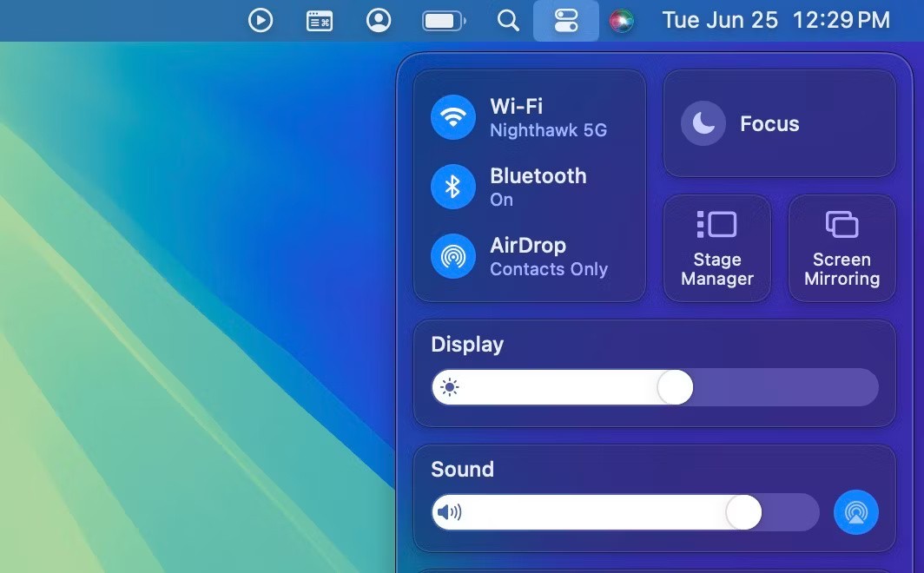Viewport: 924px width, 573px height.
Task: Expand Wi-Fi network list from Wi-Fi label
Action: point(516,107)
